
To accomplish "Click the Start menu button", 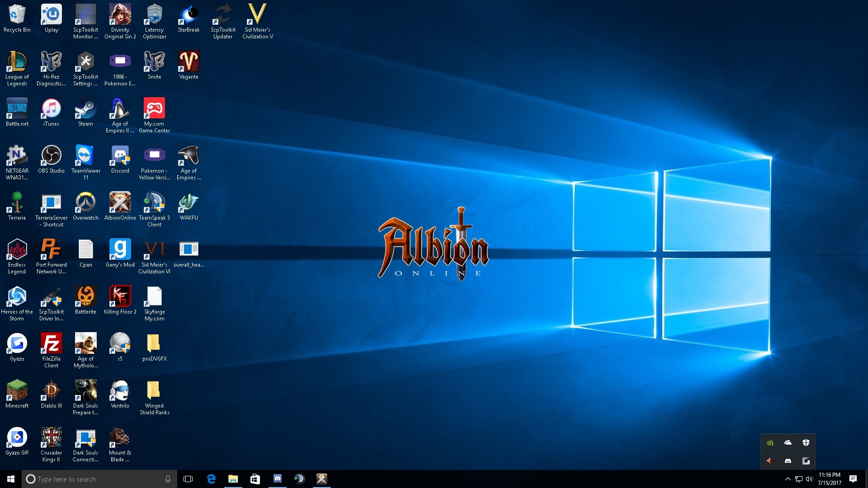I will point(11,479).
